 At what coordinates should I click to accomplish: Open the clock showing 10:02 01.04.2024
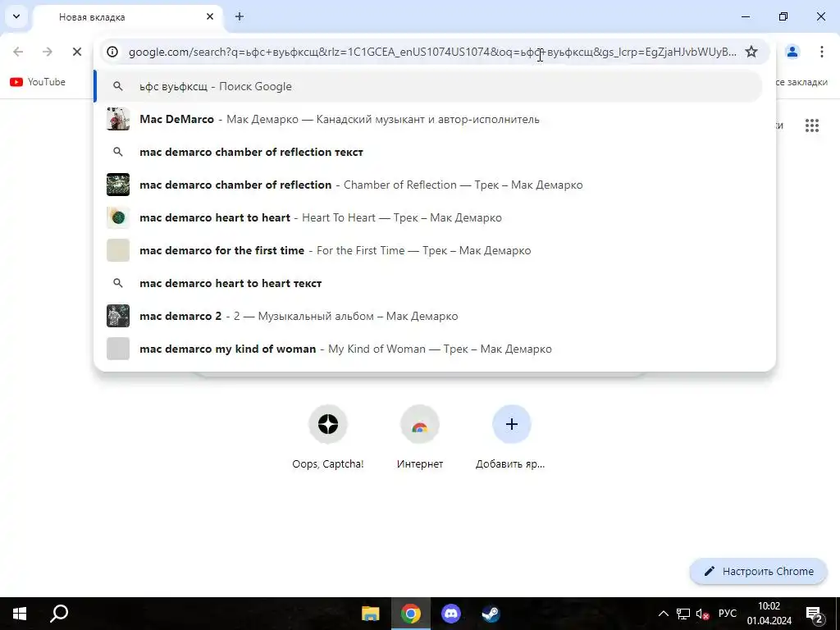click(x=769, y=614)
